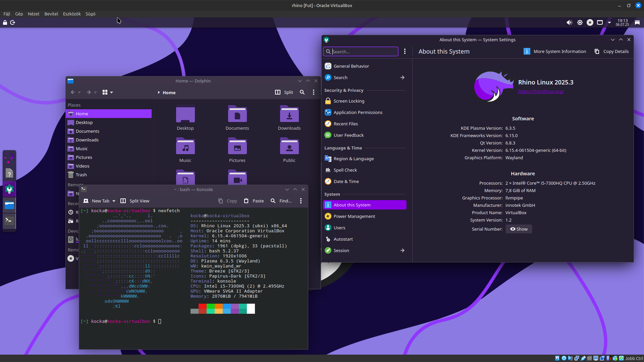Image resolution: width=644 pixels, height=362 pixels.
Task: Open Dolphin view mode dropdown arrow
Action: [x=112, y=93]
